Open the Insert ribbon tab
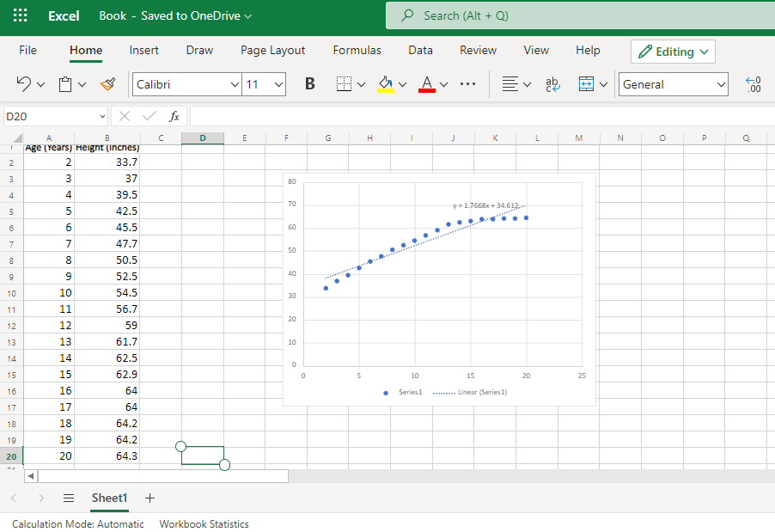The image size is (775, 532). [x=143, y=50]
